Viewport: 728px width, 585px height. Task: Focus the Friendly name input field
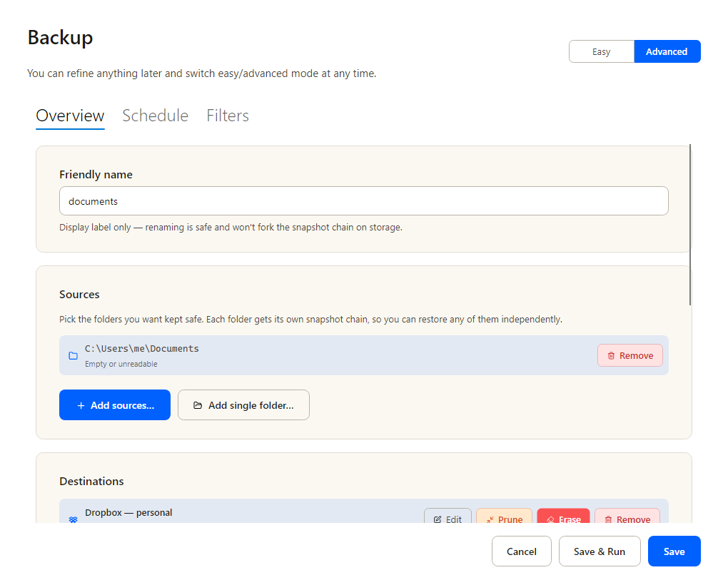[363, 201]
